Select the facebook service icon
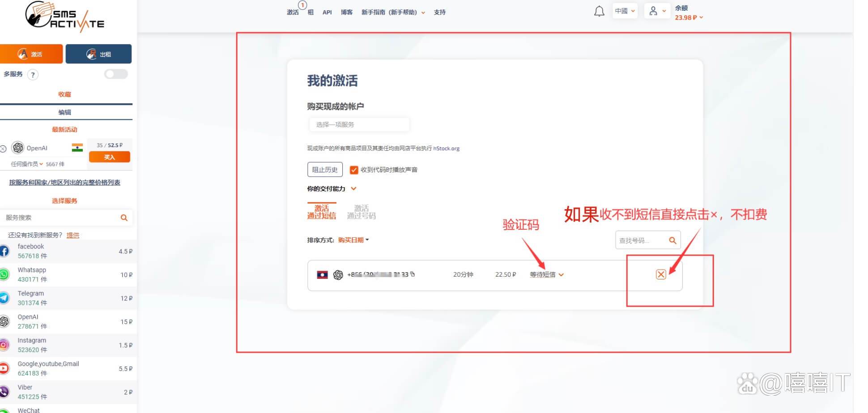 [x=4, y=251]
